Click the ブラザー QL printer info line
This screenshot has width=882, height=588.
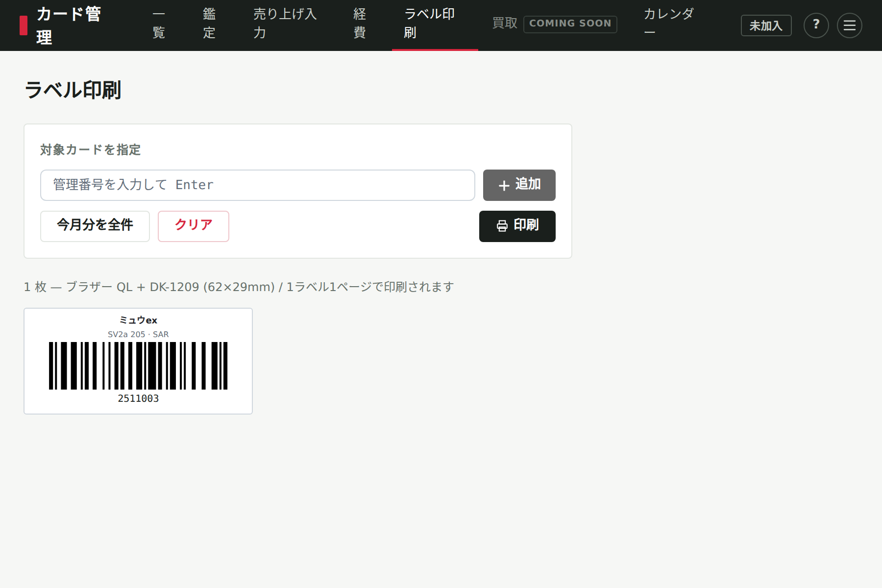(x=239, y=287)
